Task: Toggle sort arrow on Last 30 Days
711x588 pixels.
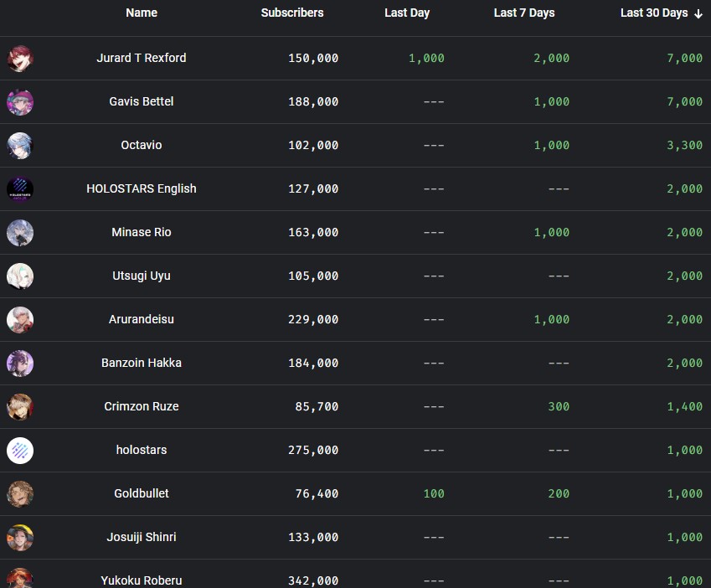Action: point(698,13)
